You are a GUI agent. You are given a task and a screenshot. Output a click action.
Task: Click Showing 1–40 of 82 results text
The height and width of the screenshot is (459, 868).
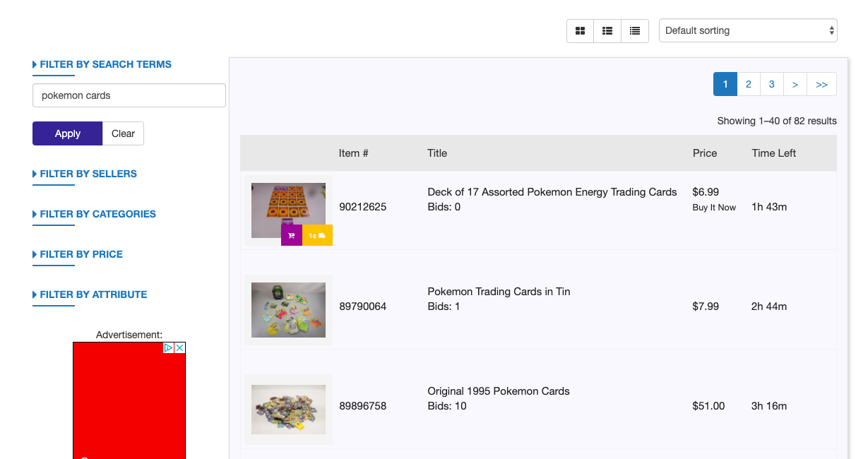777,121
